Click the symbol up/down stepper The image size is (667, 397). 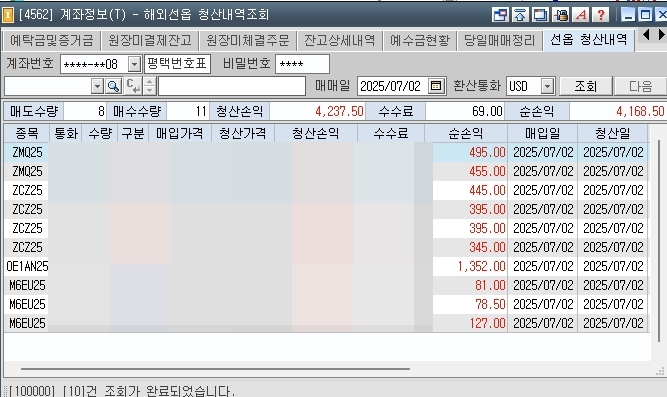pos(150,86)
